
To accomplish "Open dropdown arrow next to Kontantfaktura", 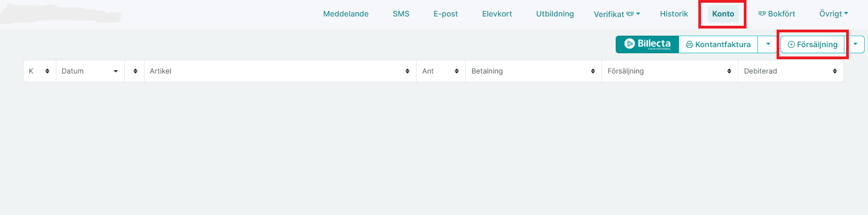I will pyautogui.click(x=768, y=44).
